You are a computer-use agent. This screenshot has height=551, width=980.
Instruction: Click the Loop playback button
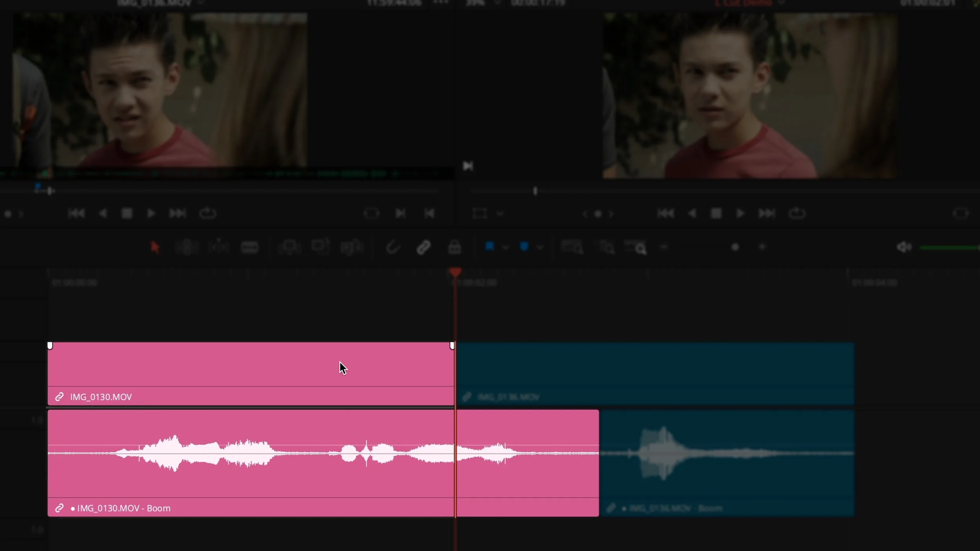click(208, 214)
